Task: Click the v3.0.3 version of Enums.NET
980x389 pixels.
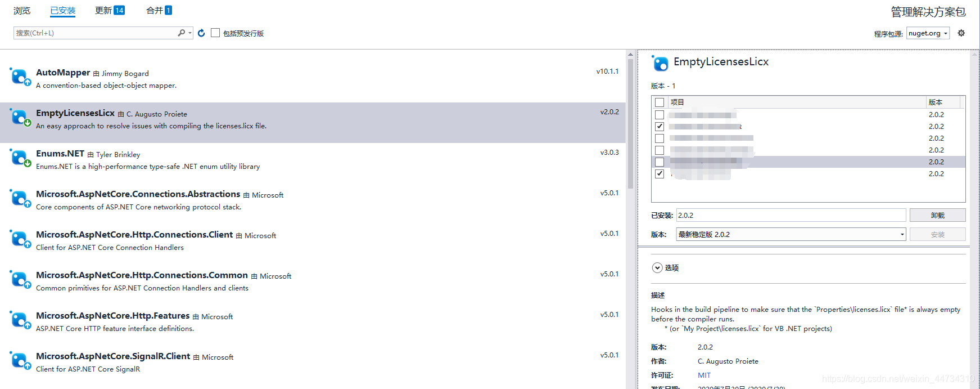Action: coord(609,153)
